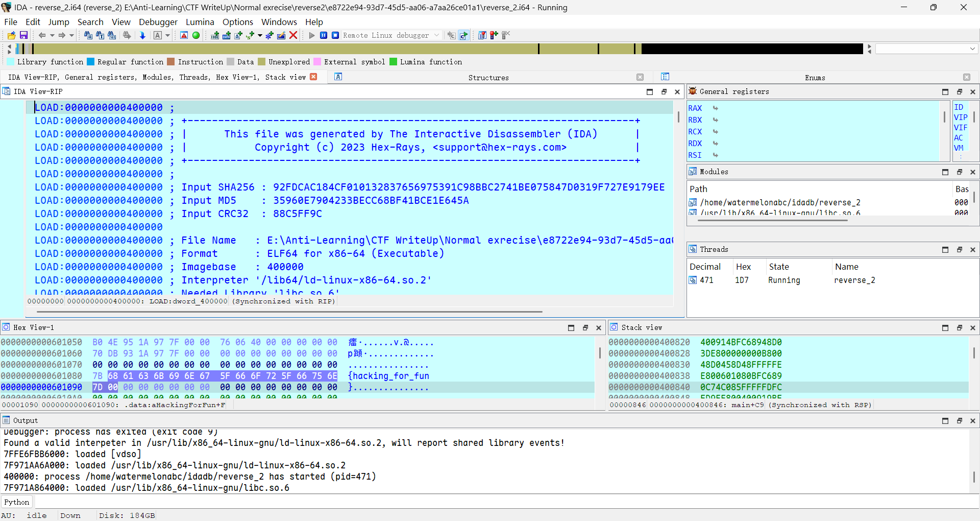Click the Regular function blue legend swatch

point(91,62)
